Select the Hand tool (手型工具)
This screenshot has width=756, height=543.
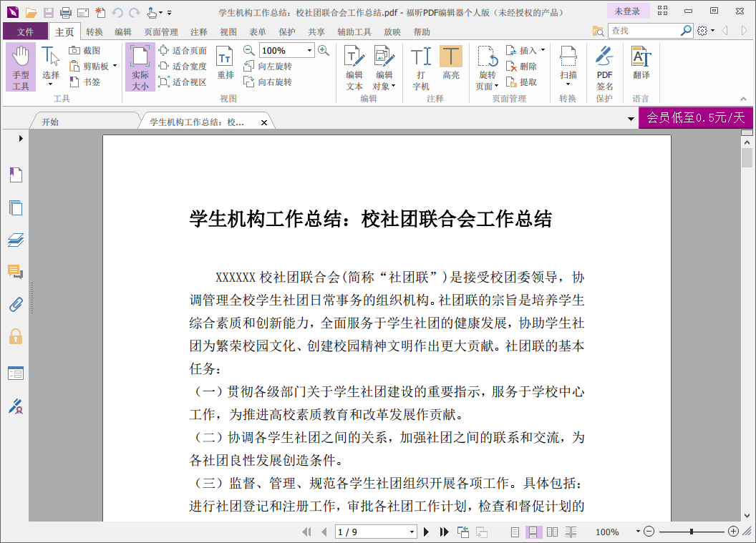tap(21, 67)
